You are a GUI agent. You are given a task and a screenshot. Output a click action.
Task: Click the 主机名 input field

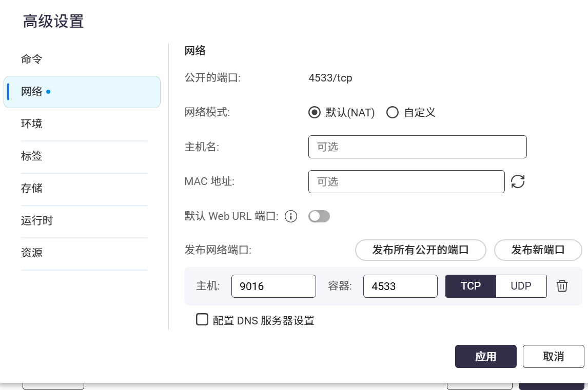click(x=417, y=147)
